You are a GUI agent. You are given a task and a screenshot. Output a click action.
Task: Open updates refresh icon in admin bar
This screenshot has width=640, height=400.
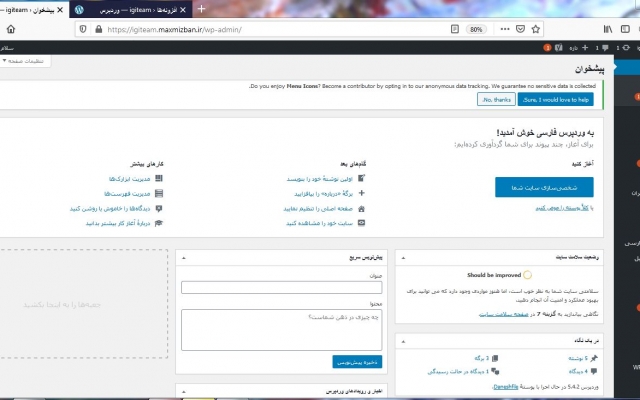623,48
